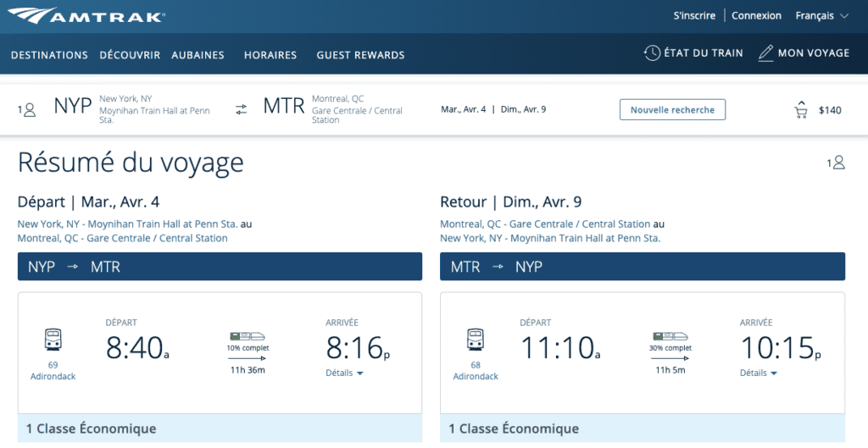868x448 pixels.
Task: Open the Horaires menu item
Action: 270,55
